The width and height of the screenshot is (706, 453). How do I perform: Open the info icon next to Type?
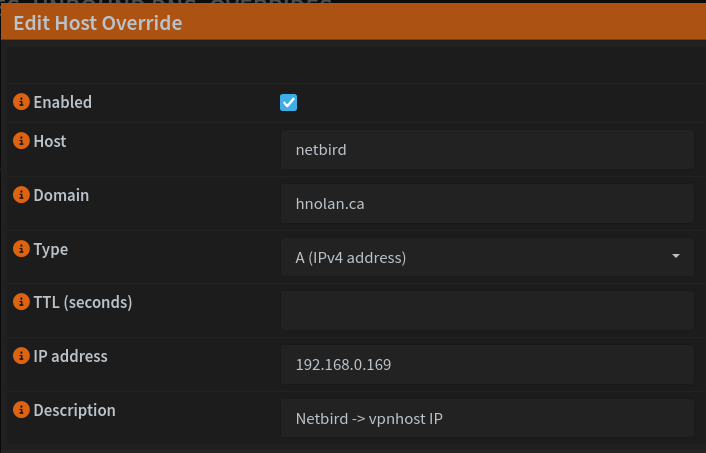click(x=21, y=249)
